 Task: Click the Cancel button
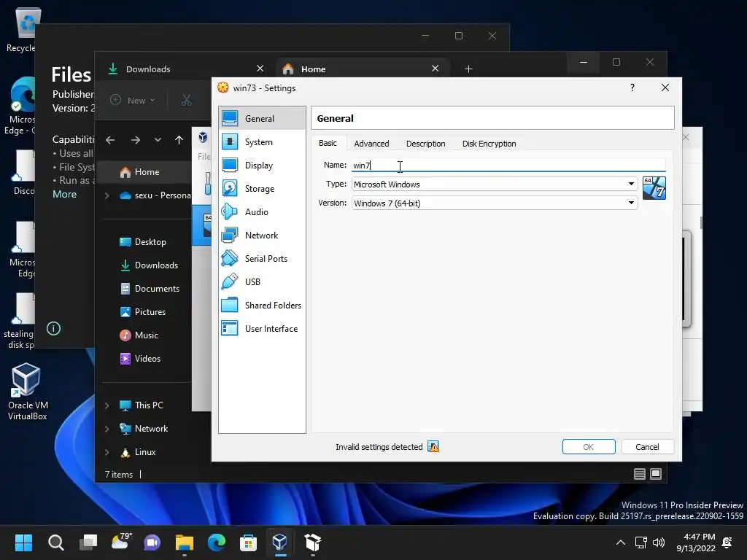coord(647,447)
